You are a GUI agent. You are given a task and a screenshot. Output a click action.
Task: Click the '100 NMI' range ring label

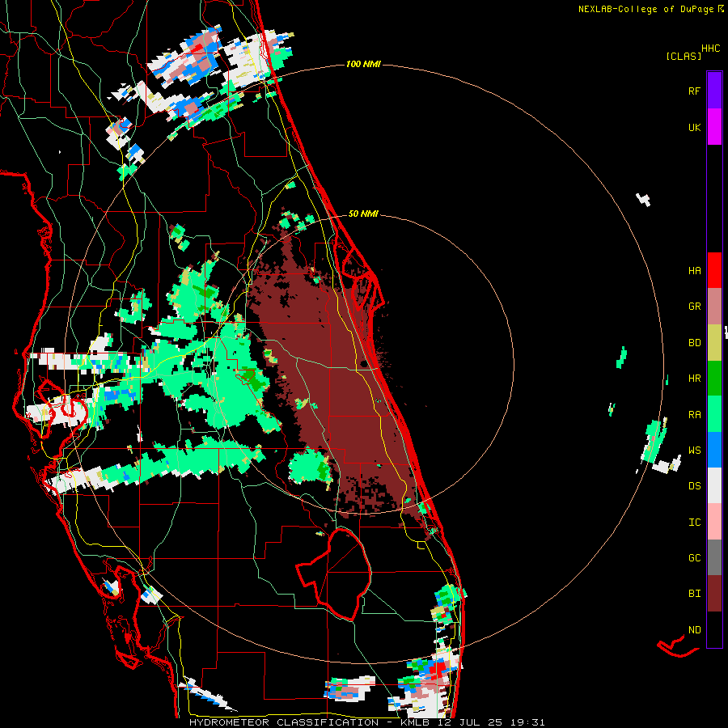tap(363, 64)
